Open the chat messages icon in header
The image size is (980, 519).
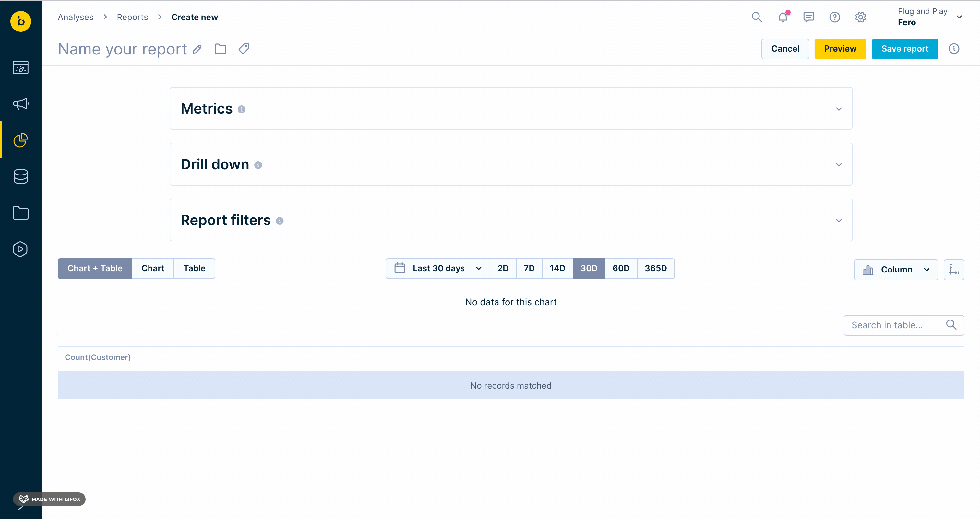click(x=808, y=17)
